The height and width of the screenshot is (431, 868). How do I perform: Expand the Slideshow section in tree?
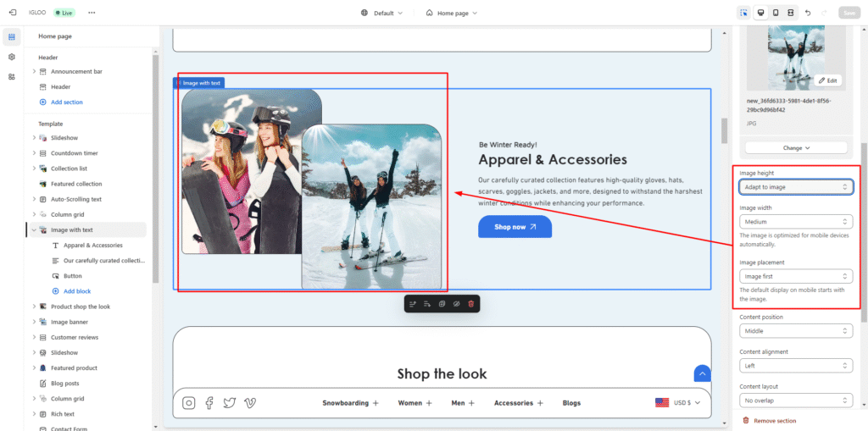click(x=34, y=138)
